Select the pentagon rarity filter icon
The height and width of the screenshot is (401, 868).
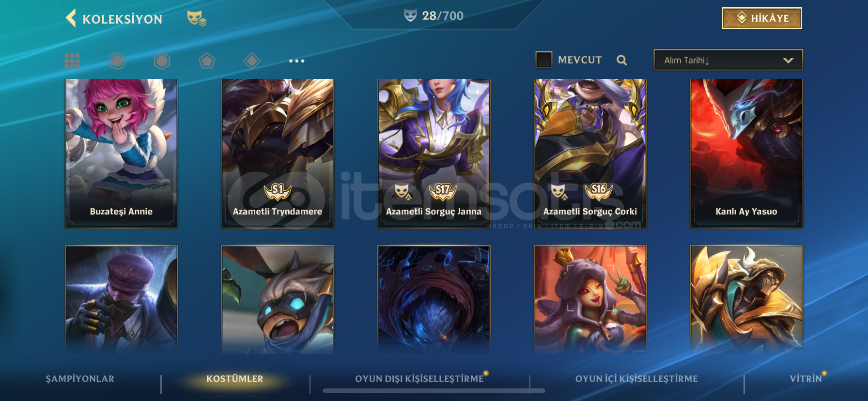point(207,61)
